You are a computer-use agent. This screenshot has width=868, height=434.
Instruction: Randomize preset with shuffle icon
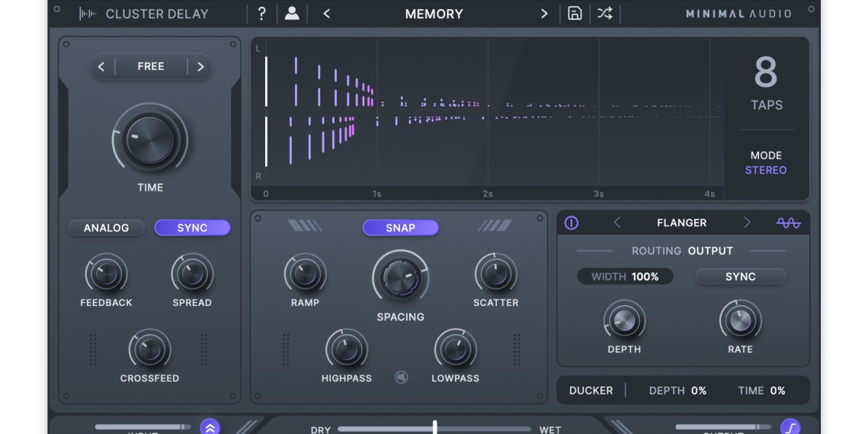coord(604,14)
